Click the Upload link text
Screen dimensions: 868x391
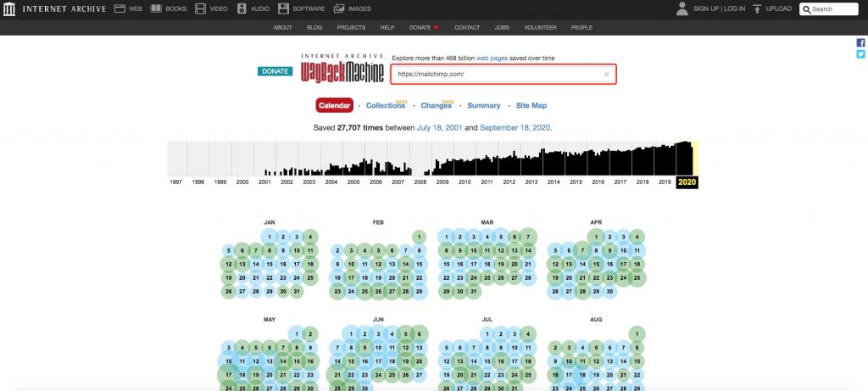pyautogui.click(x=780, y=8)
